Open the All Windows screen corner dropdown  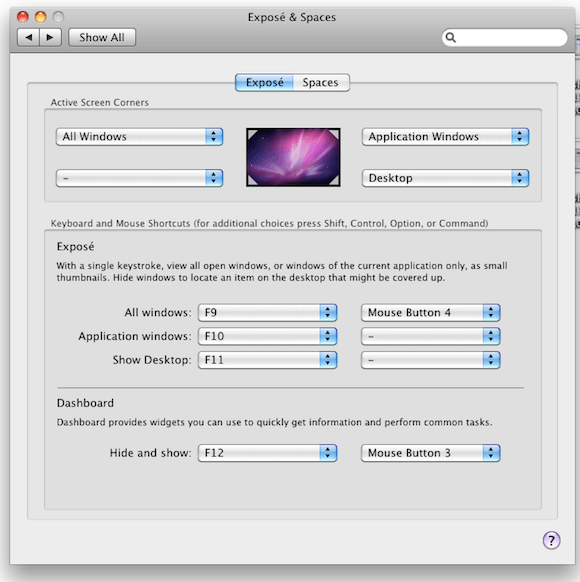139,137
